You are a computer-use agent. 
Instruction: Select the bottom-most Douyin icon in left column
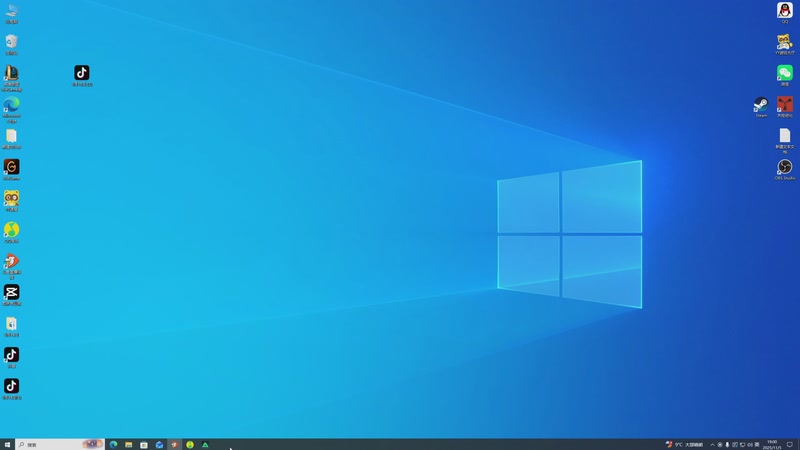[11, 389]
